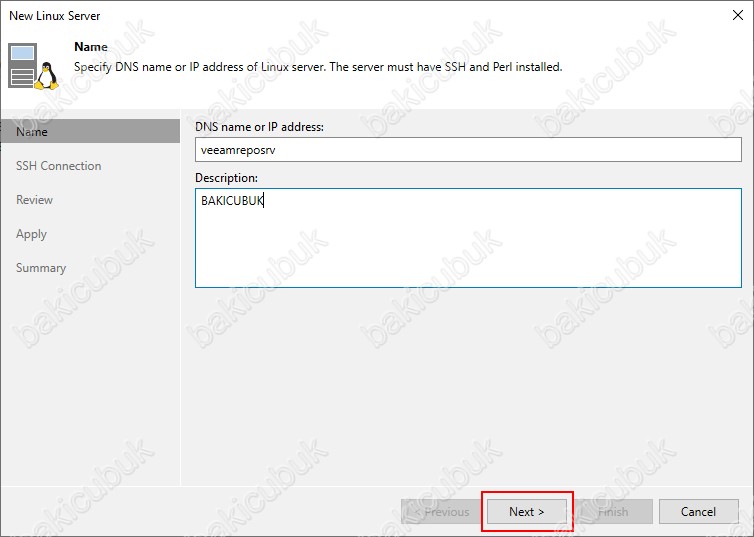This screenshot has width=754, height=537.
Task: Click the Tux penguin in the header icon
Action: point(45,75)
